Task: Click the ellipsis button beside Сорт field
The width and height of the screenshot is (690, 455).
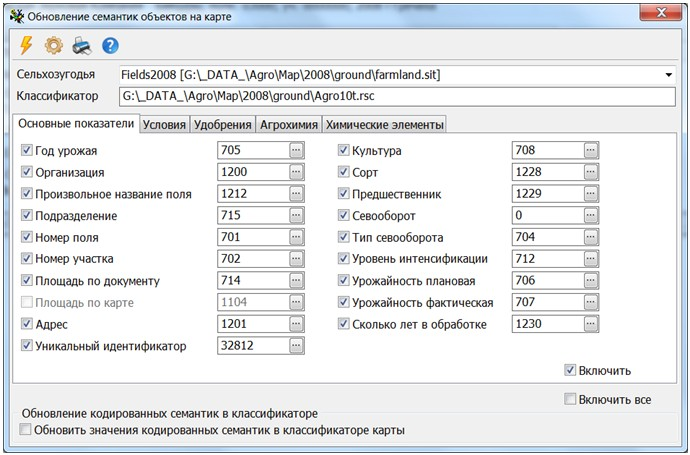Action: point(591,172)
